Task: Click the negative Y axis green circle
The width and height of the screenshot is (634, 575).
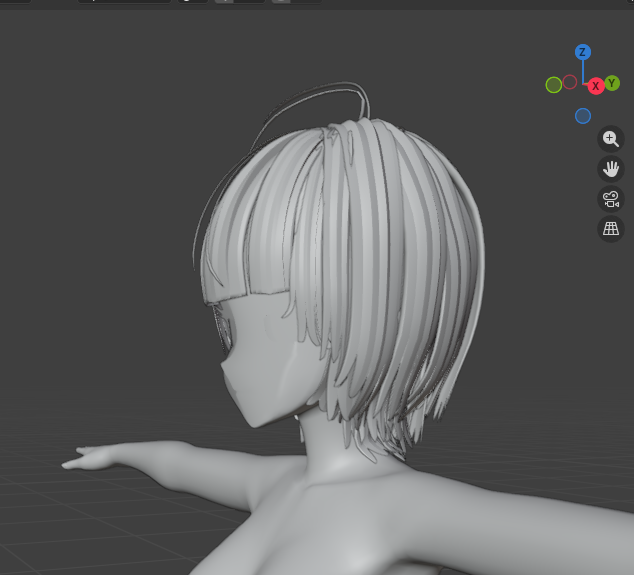Action: [x=554, y=85]
